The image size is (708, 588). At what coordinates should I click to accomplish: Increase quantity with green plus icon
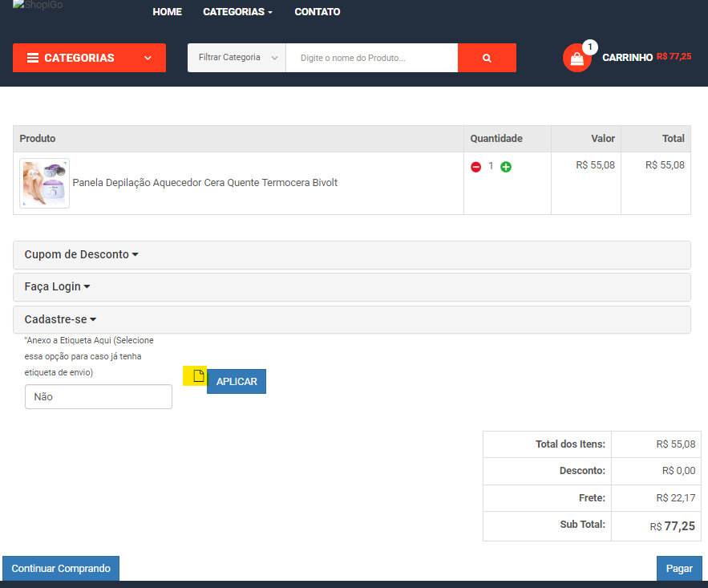click(x=506, y=167)
